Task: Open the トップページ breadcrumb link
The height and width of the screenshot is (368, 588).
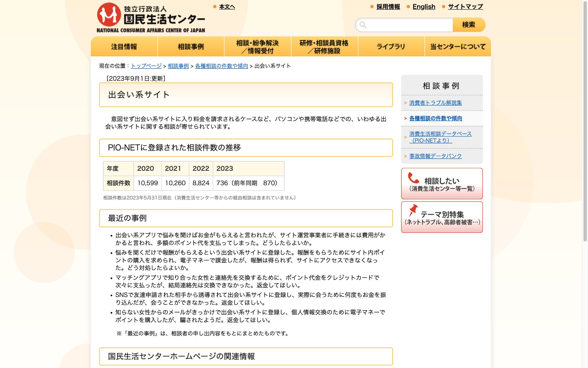Action: point(146,66)
